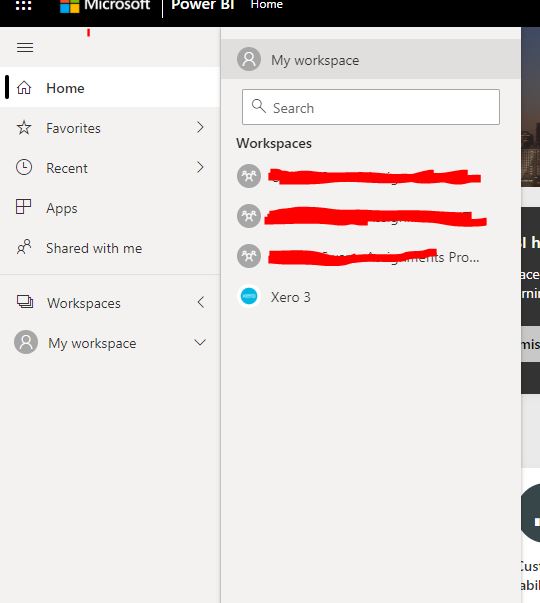Open Shared with me section

tap(110, 248)
